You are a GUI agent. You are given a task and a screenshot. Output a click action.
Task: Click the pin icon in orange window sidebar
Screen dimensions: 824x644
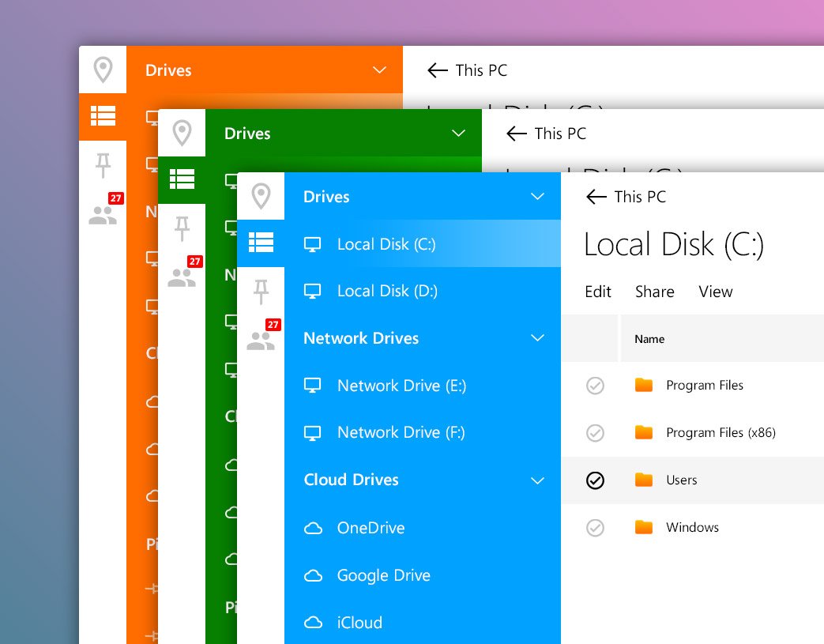[103, 166]
